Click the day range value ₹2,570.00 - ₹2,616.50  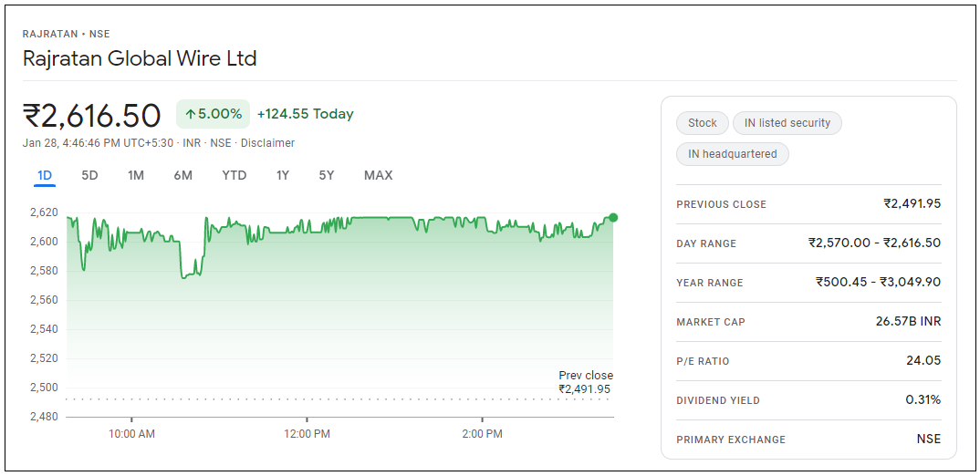pyautogui.click(x=874, y=243)
